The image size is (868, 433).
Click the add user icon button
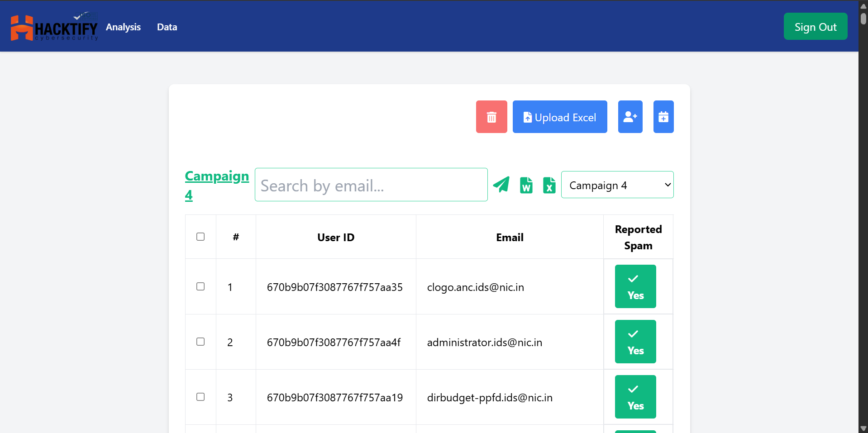pos(630,117)
